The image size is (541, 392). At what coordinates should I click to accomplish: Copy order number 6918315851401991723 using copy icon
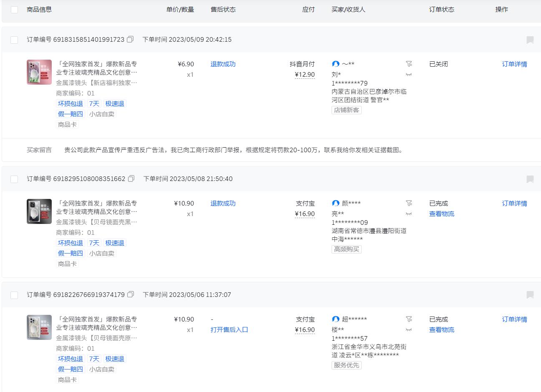[x=130, y=39]
